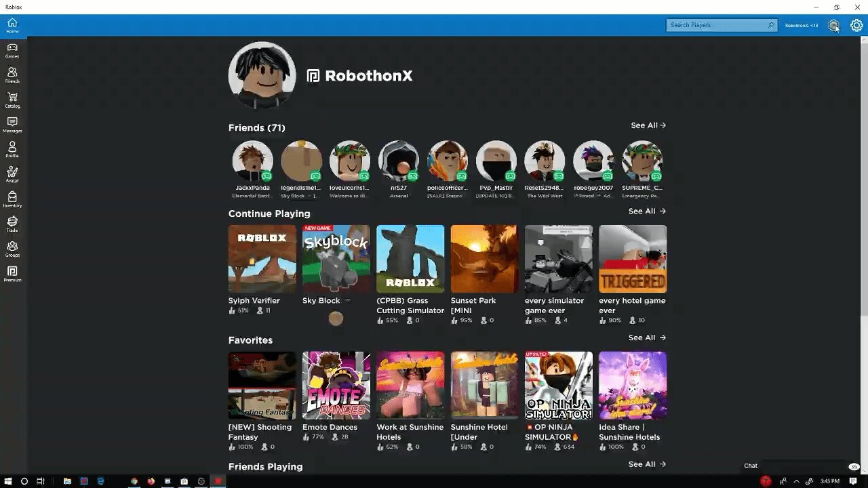Click See All for Friends
The height and width of the screenshot is (488, 868).
coord(648,125)
